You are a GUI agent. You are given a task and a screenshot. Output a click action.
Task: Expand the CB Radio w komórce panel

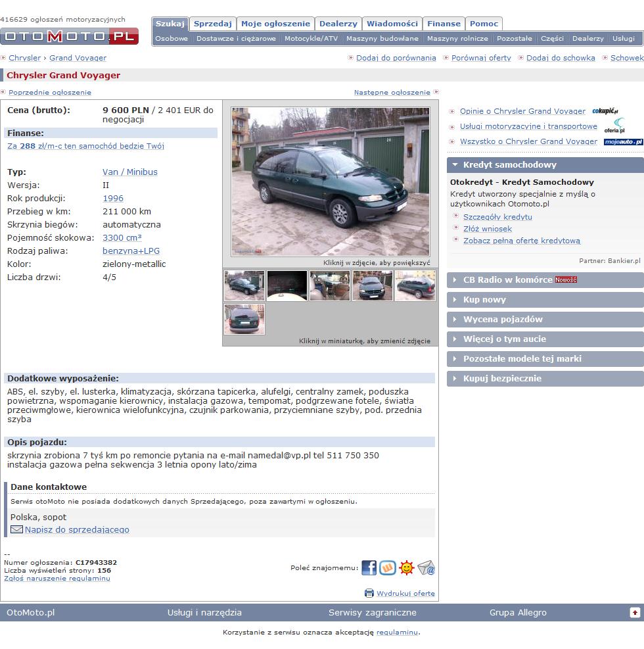click(x=545, y=280)
